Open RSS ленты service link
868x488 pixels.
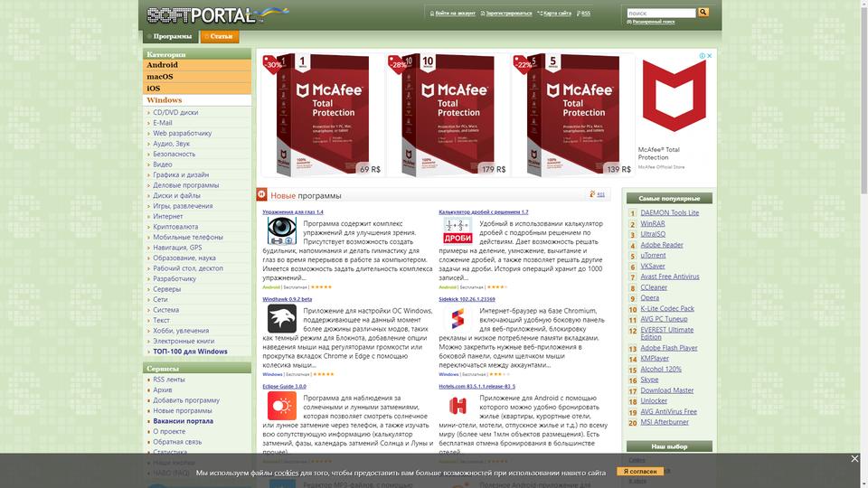click(x=169, y=380)
